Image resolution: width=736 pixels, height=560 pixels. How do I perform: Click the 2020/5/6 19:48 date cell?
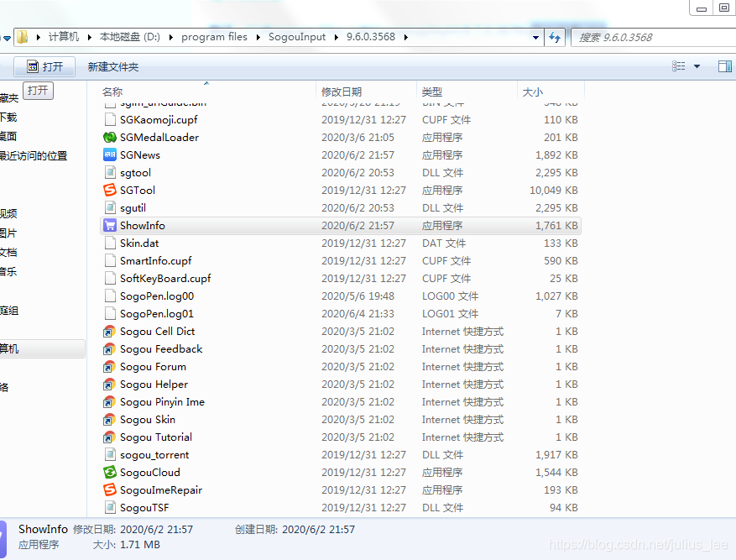pos(358,296)
